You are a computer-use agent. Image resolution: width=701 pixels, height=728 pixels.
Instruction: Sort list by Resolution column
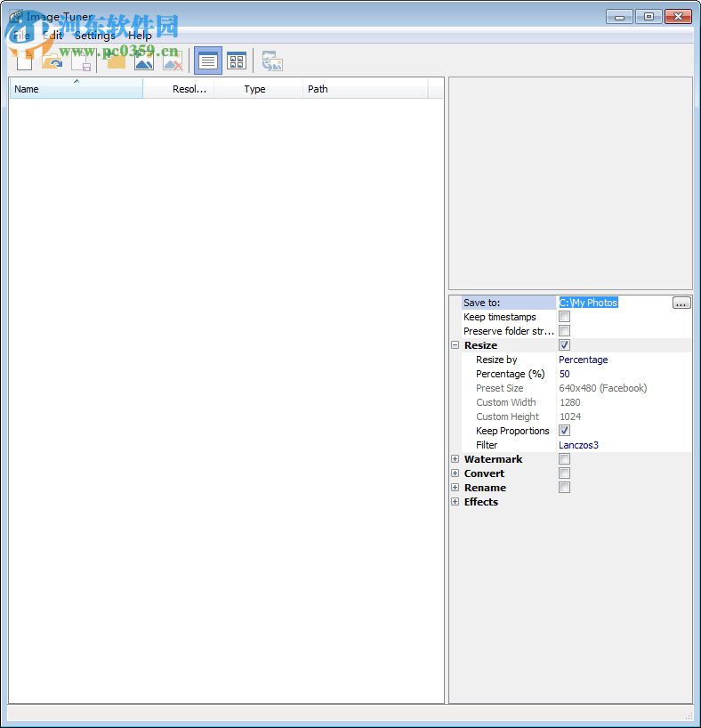179,89
